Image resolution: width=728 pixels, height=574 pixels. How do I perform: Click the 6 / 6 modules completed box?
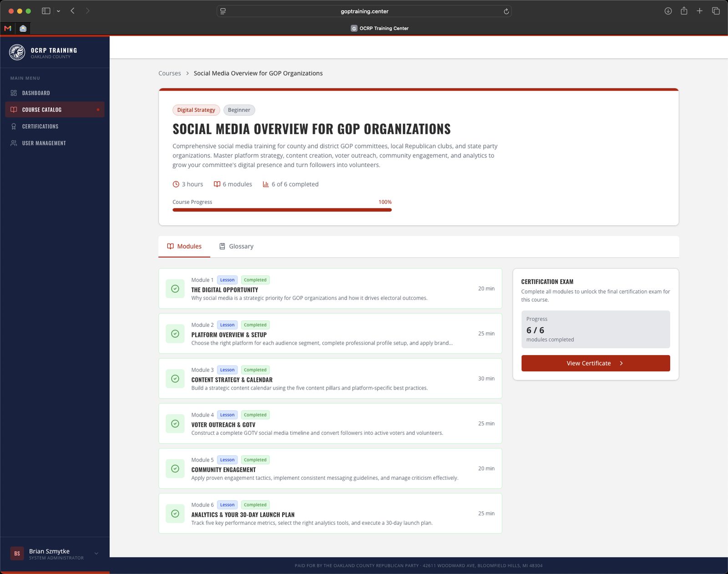(596, 330)
